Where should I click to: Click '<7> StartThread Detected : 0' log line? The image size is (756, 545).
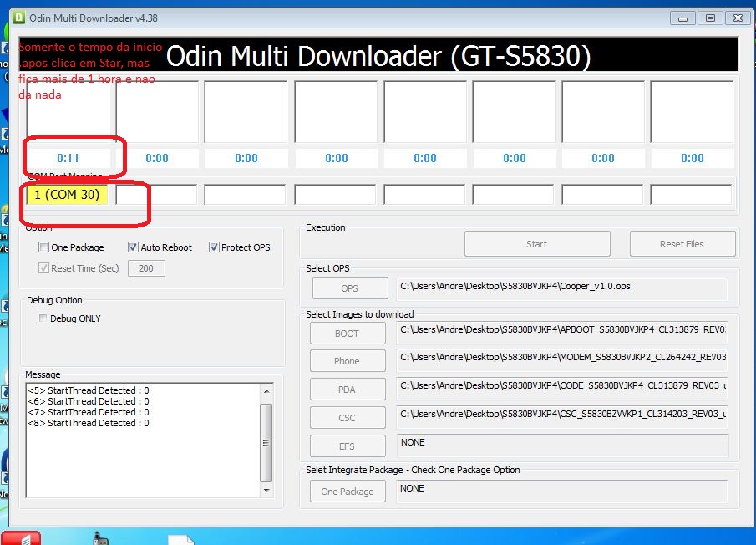(89, 412)
